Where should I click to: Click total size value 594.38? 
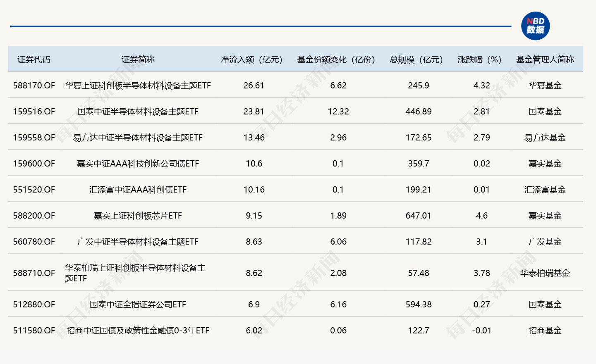point(419,305)
